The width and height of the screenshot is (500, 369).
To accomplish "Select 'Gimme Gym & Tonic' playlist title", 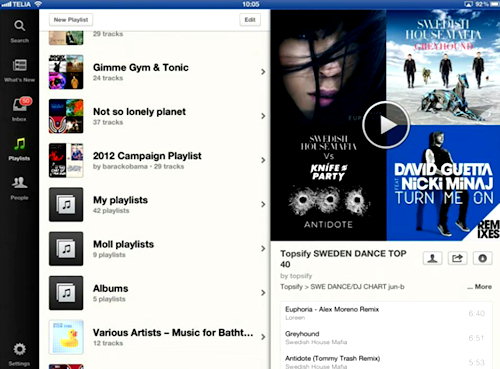I will click(x=141, y=67).
